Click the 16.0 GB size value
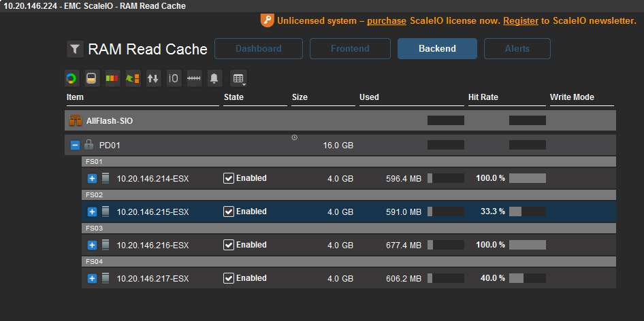This screenshot has height=321, width=644. (x=338, y=146)
